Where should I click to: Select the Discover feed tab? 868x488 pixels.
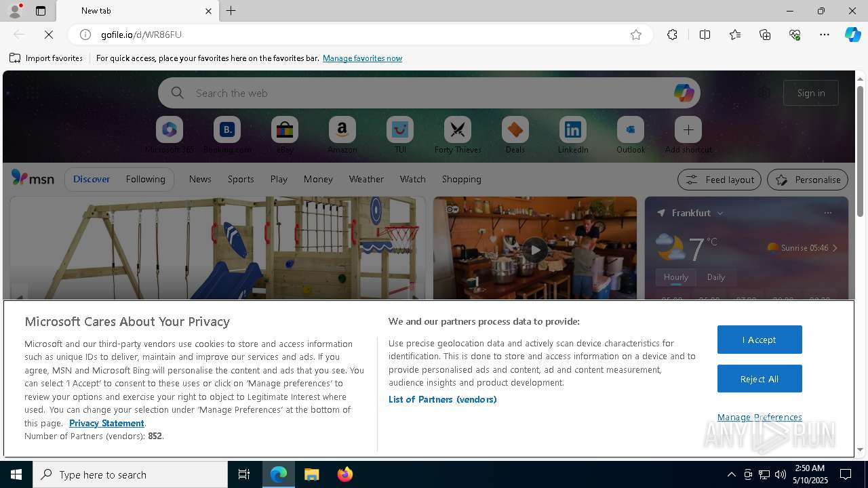point(92,179)
